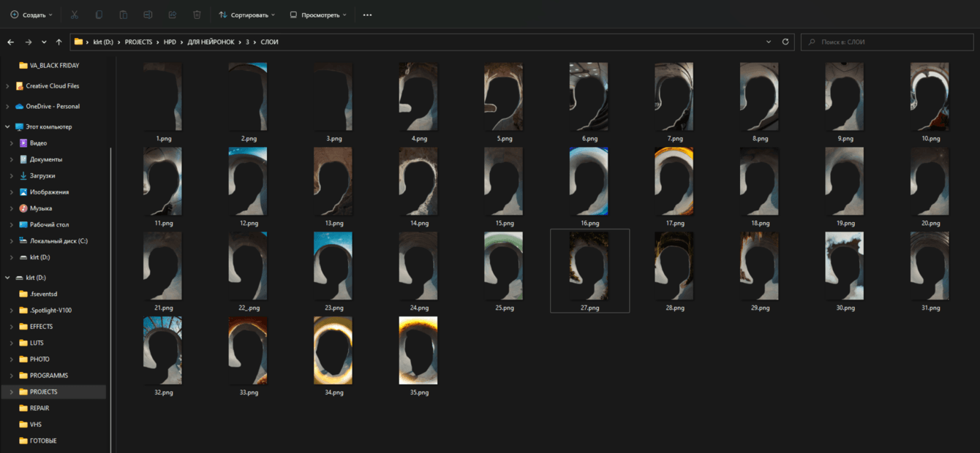This screenshot has width=980, height=453.
Task: Open the Создать dropdown menu
Action: coord(31,15)
